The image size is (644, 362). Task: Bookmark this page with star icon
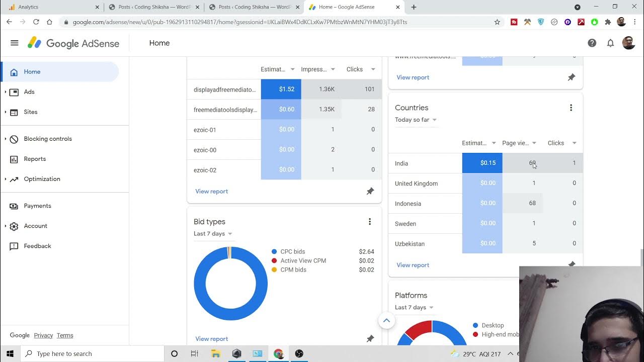tap(497, 22)
